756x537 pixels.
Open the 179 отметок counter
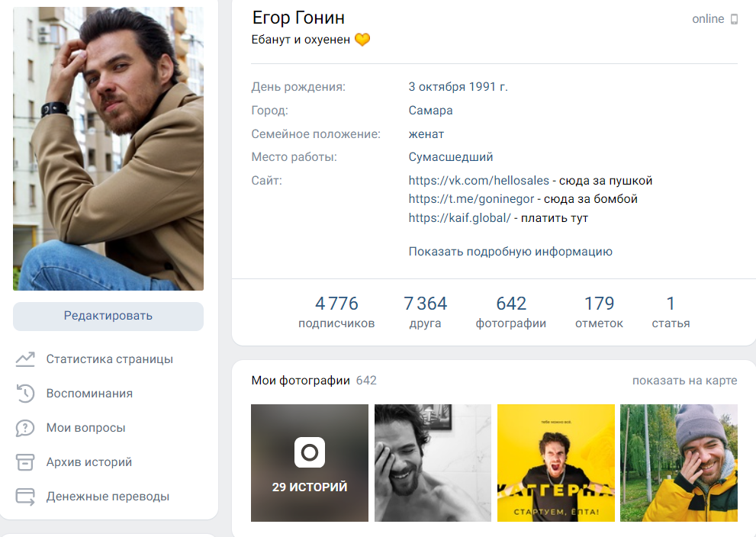(599, 312)
